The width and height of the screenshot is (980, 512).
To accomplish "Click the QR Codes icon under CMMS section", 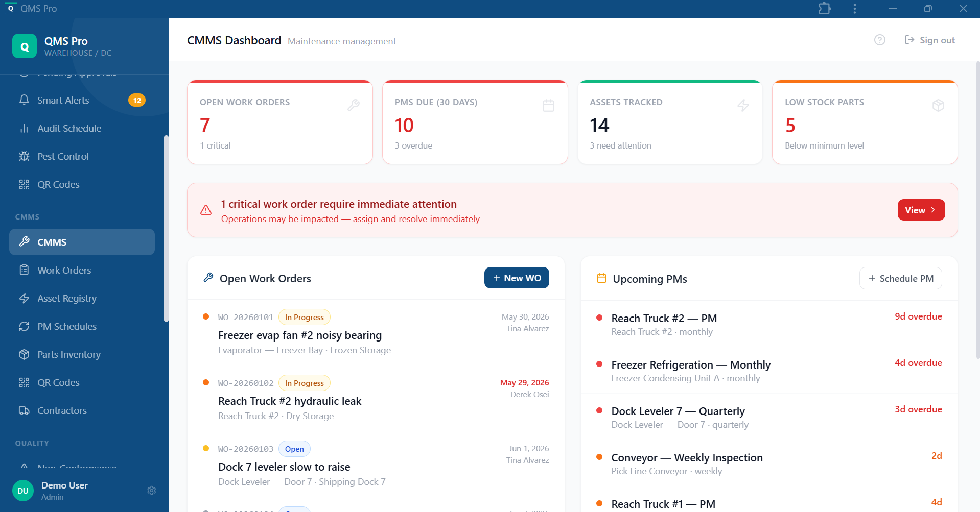I will point(24,382).
